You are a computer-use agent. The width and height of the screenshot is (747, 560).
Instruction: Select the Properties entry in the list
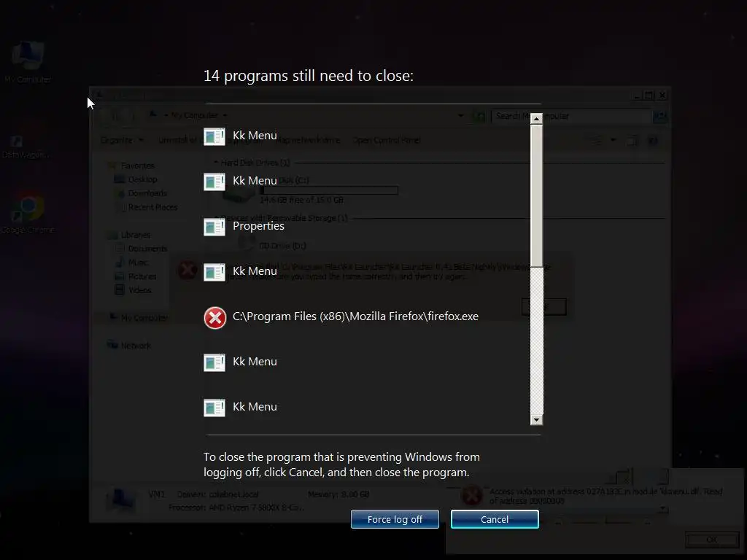pos(258,226)
